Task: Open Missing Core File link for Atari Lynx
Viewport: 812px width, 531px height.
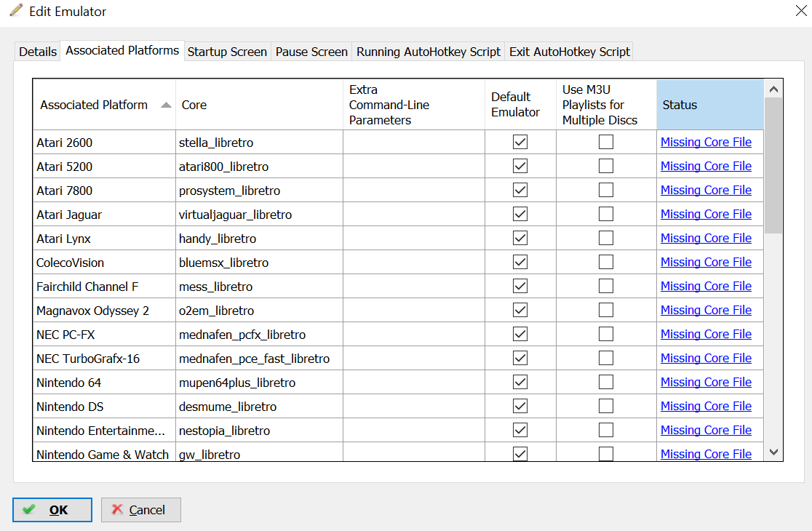Action: coord(706,238)
